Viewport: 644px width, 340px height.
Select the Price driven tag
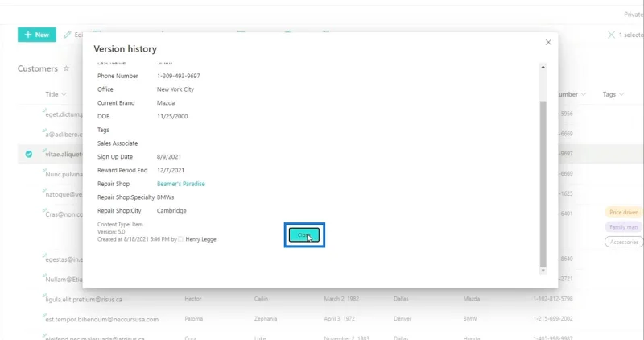(x=624, y=212)
